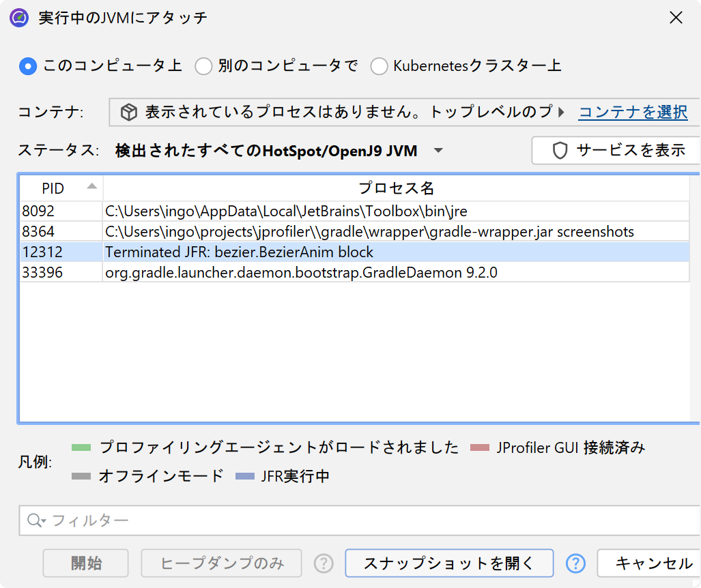The image size is (701, 588).
Task: Select the GradleDaemon 9.2.0 process row
Action: 300,273
